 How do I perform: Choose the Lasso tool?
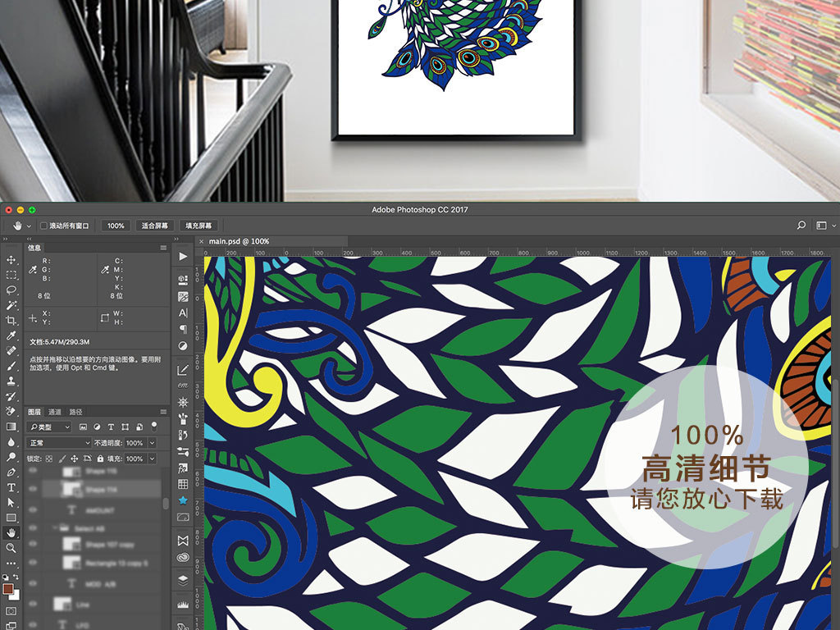(11, 290)
